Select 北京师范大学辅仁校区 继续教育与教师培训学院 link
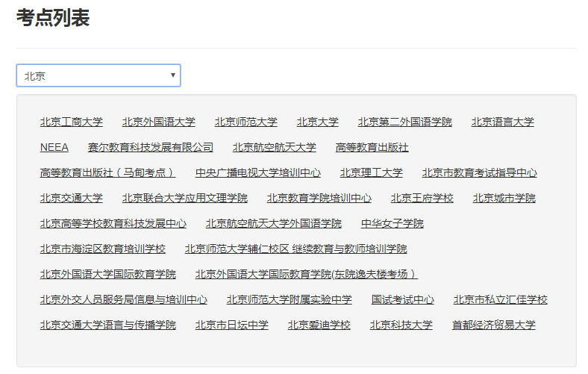The height and width of the screenshot is (374, 588). click(296, 249)
